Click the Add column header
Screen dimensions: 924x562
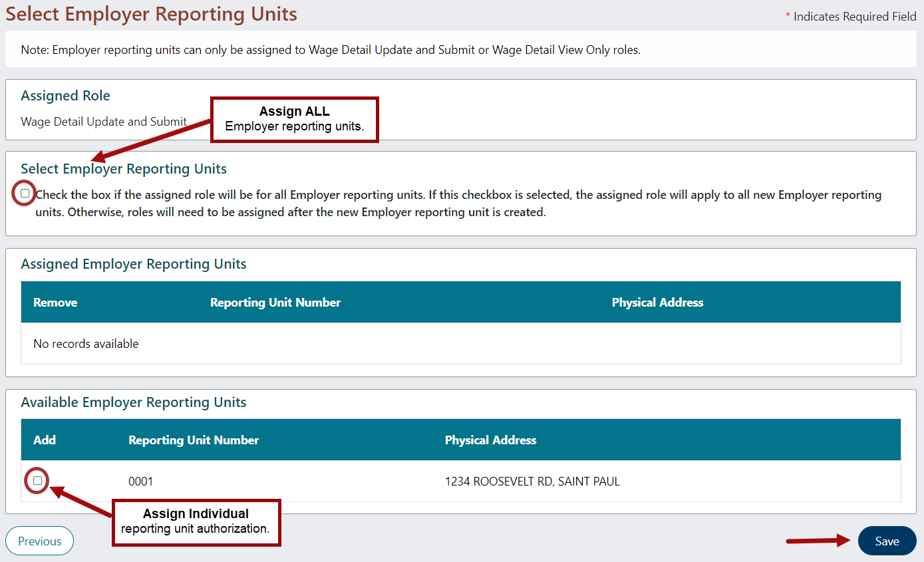[45, 440]
